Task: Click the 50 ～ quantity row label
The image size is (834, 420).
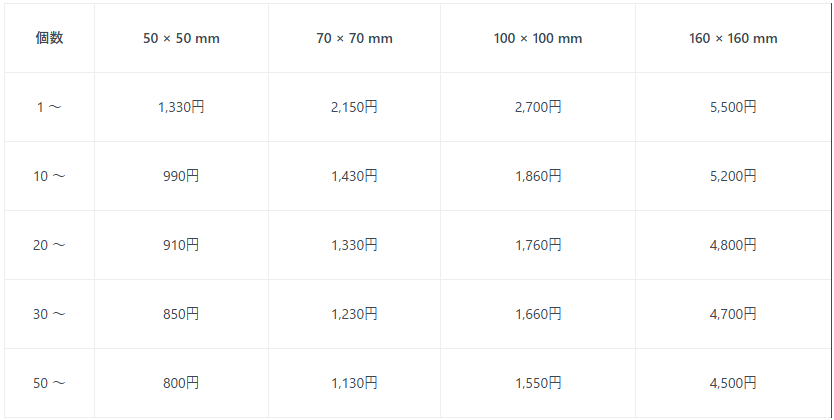Action: pos(49,383)
